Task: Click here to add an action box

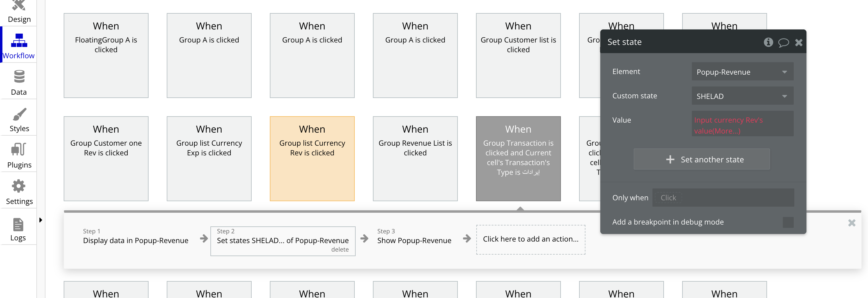Action: point(530,239)
